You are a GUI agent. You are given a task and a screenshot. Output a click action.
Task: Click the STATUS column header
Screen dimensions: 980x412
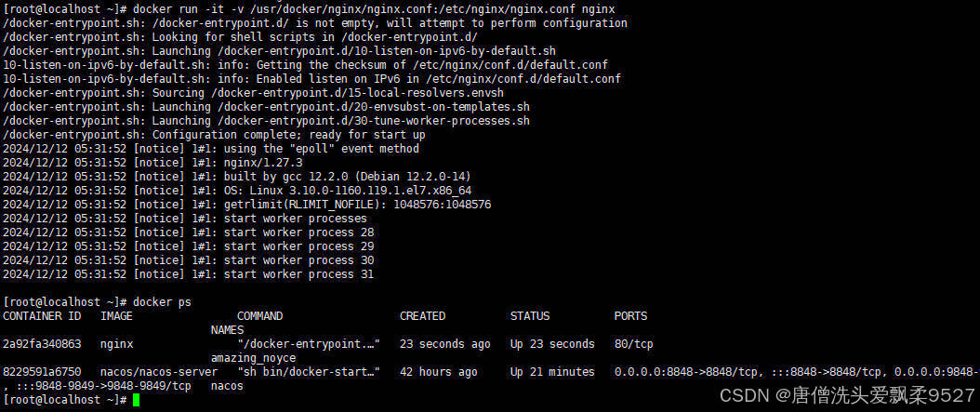pos(529,316)
